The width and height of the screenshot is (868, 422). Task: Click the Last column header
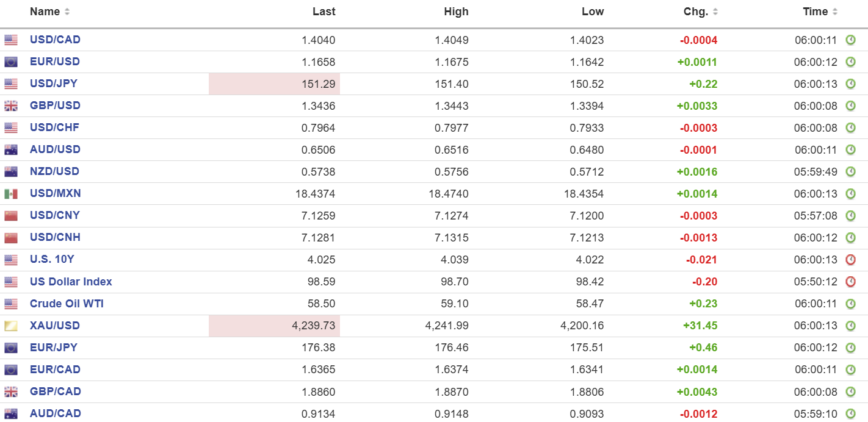click(x=324, y=12)
